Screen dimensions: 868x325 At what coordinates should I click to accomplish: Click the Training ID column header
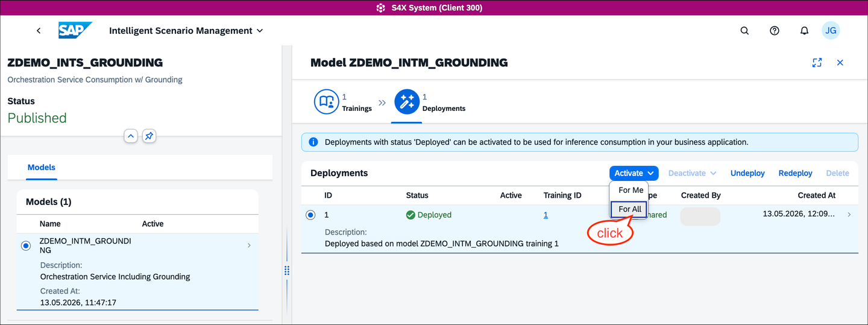coord(562,195)
